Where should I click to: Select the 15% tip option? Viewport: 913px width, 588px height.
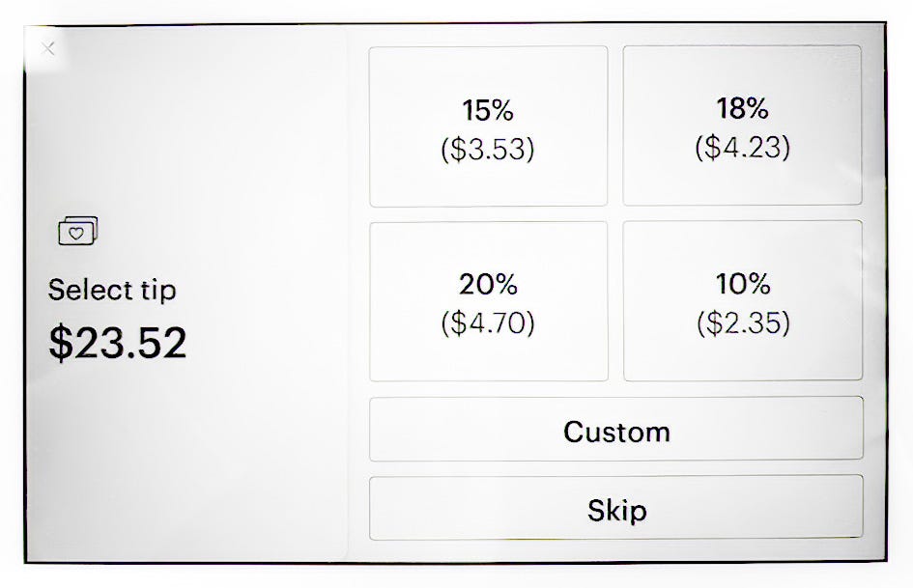coord(488,126)
